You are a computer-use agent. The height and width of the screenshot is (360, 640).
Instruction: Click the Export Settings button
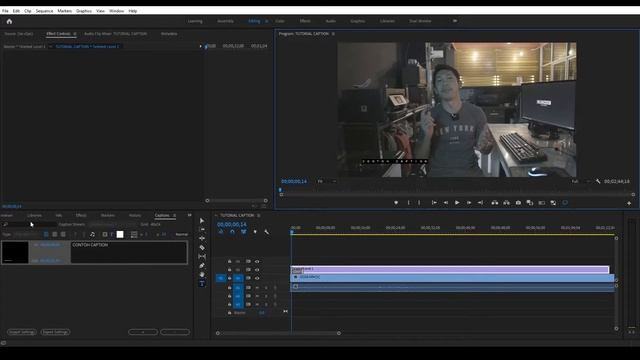click(55, 332)
